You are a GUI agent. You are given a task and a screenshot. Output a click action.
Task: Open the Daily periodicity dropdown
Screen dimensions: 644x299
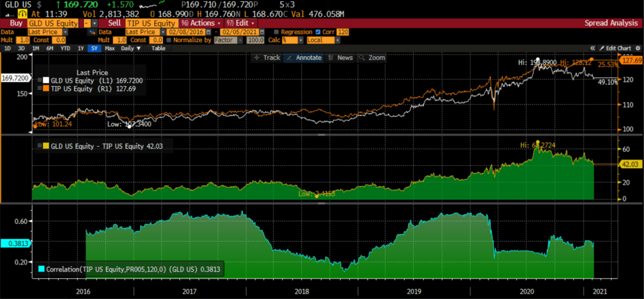[131, 48]
